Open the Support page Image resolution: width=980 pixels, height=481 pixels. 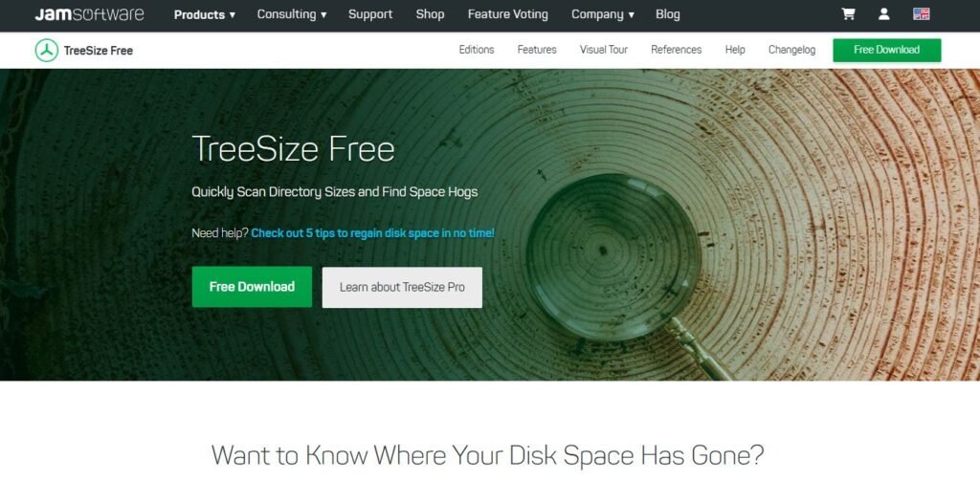(370, 14)
